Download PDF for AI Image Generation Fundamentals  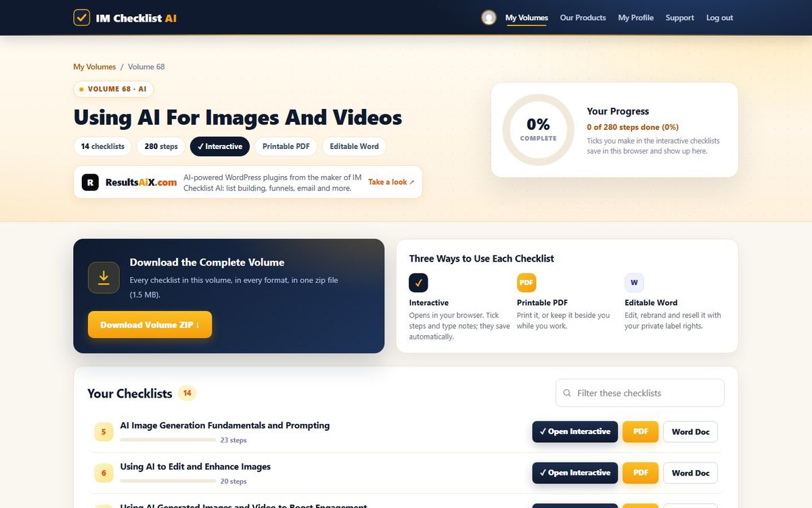pyautogui.click(x=640, y=432)
